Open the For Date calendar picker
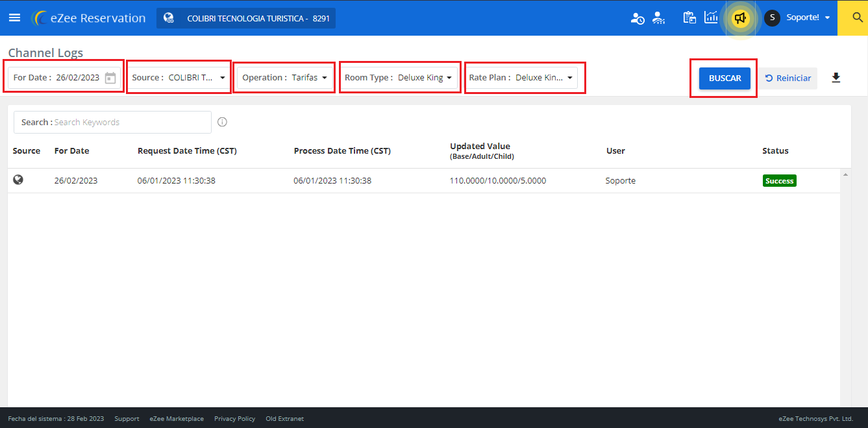This screenshot has height=428, width=868. coord(110,78)
